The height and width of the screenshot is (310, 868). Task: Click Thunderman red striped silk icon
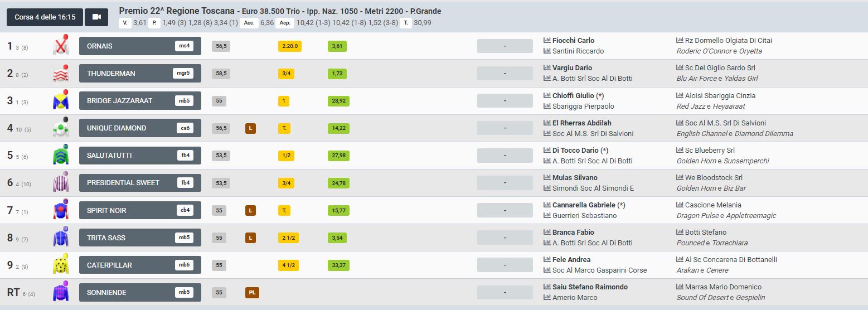tap(60, 73)
